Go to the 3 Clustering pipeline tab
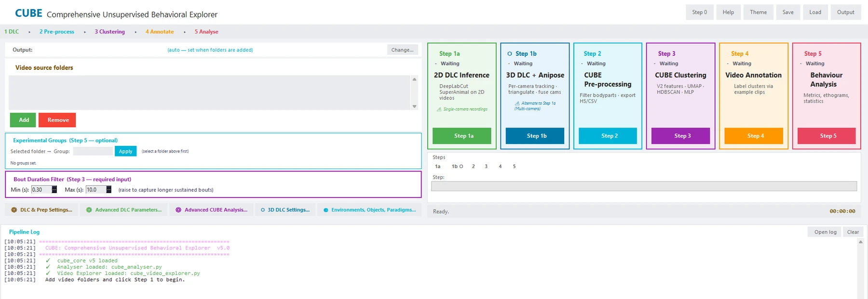The width and height of the screenshot is (868, 299). (x=110, y=32)
